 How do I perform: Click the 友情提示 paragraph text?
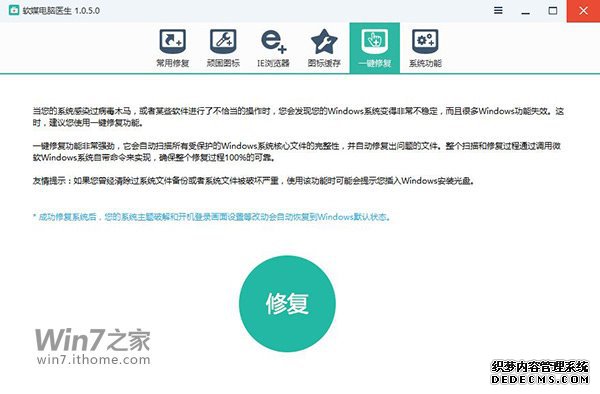click(254, 181)
